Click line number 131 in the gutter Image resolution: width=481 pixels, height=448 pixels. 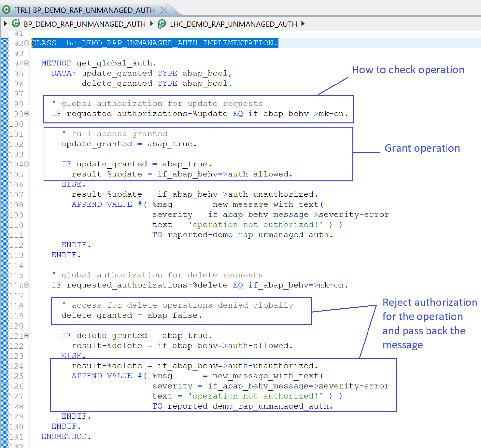16,437
